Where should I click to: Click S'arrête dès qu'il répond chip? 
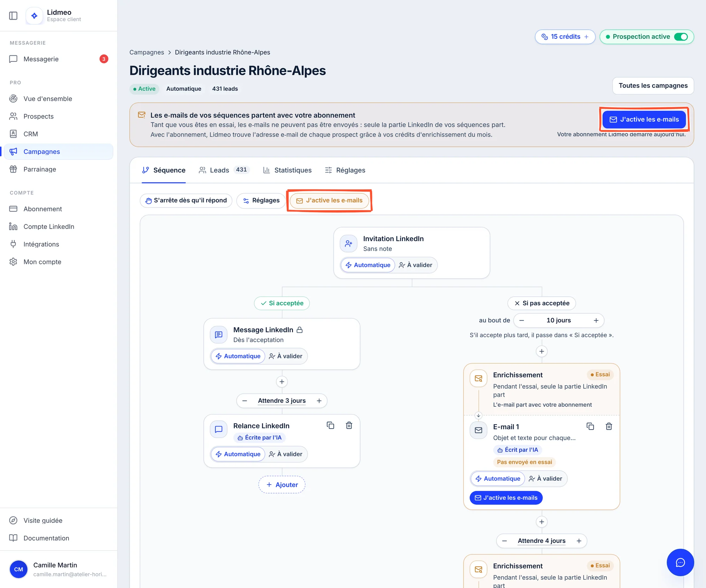(186, 200)
